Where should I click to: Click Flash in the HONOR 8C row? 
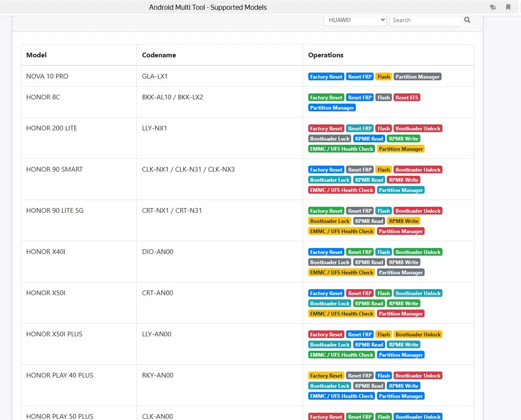384,98
